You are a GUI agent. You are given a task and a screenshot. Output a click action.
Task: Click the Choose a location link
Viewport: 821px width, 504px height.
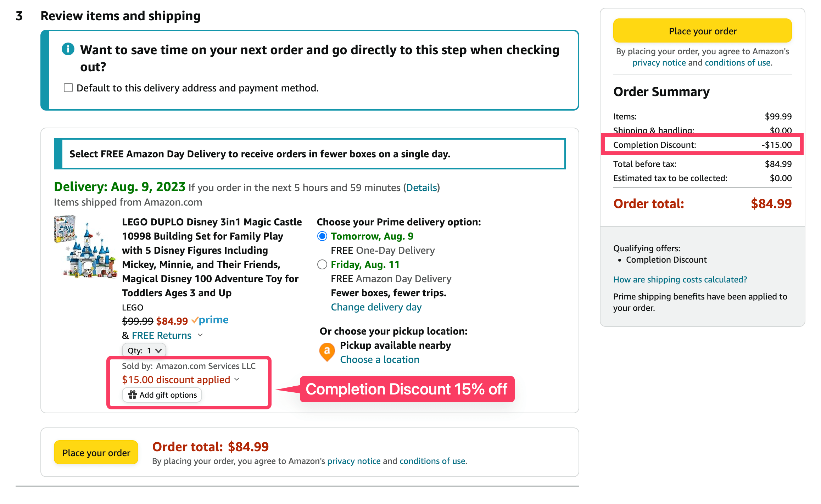[380, 359]
